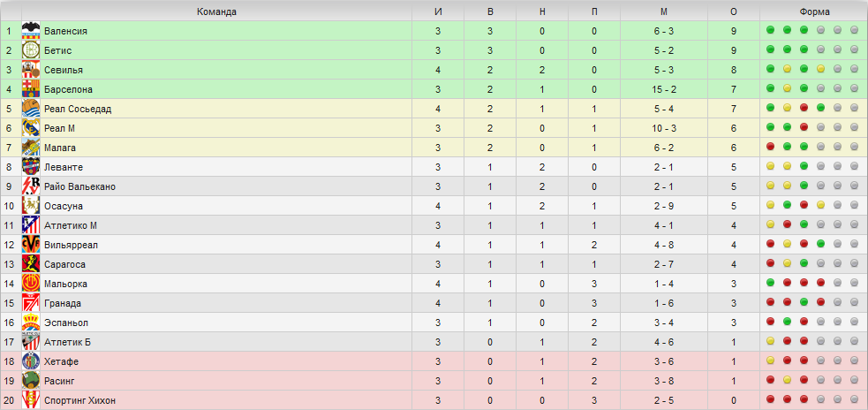Click the Getafe club crest icon

pos(31,361)
